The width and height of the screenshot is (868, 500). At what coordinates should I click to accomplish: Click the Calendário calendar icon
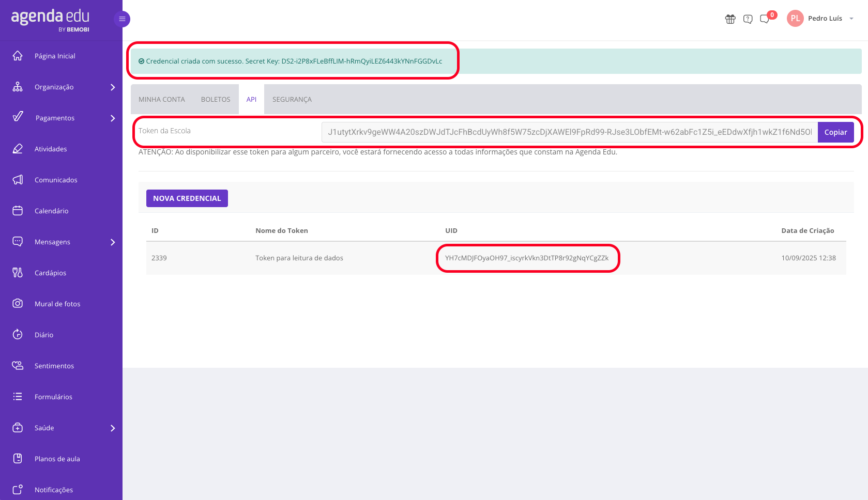[18, 211]
